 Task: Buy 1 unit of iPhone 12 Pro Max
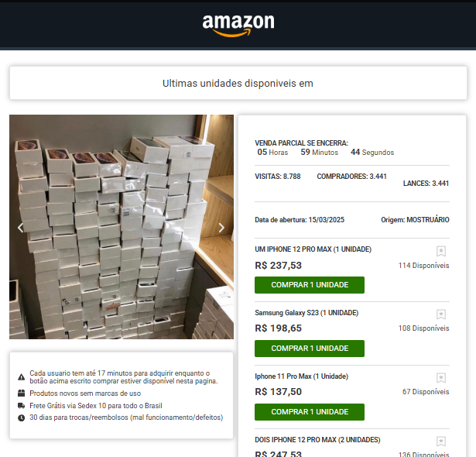pos(310,285)
